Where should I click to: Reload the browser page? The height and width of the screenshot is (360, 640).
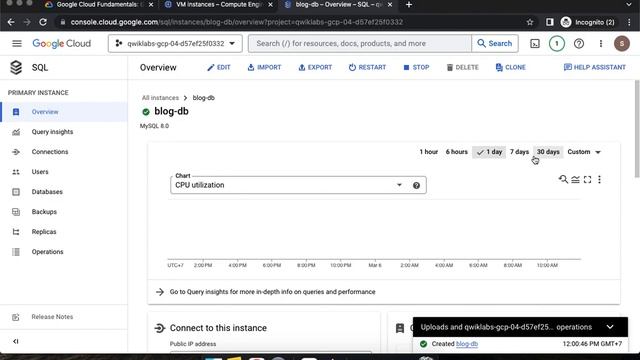pyautogui.click(x=43, y=22)
